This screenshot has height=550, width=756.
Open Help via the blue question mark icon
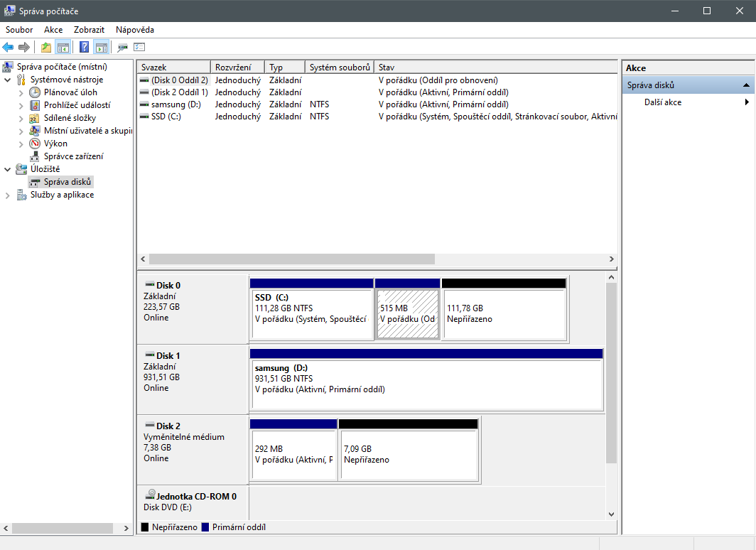(85, 48)
